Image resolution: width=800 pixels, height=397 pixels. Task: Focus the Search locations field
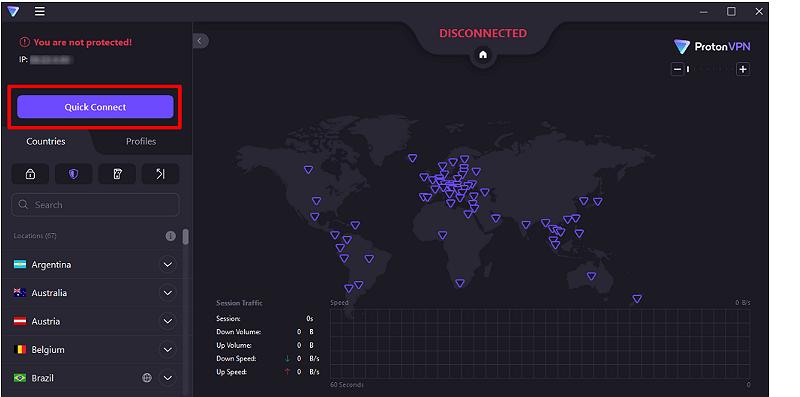point(95,205)
